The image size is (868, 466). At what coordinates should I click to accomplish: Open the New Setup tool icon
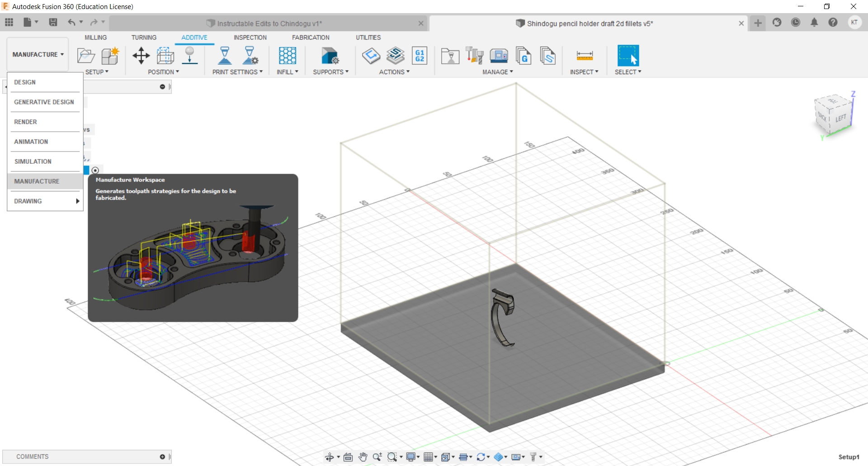[86, 56]
